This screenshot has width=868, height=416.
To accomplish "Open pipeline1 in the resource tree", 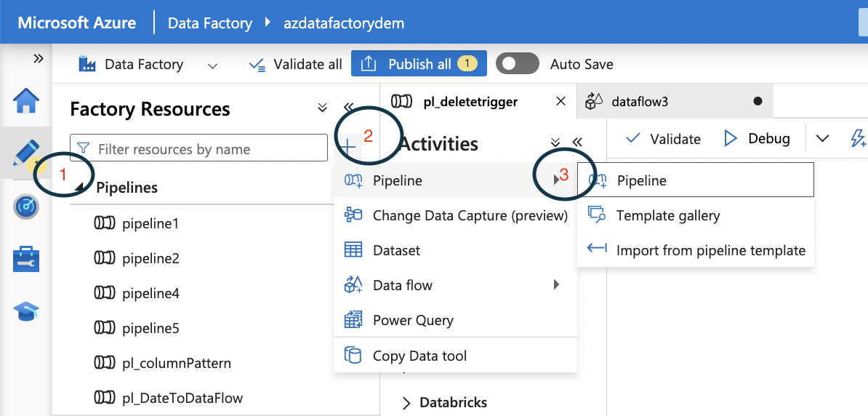I will coord(150,224).
